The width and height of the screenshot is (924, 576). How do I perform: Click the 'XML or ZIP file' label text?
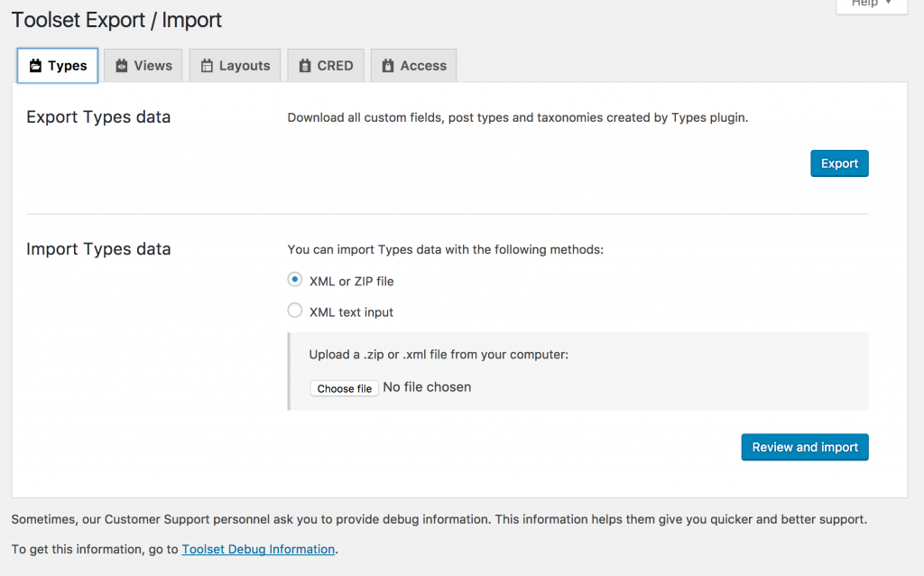[x=351, y=281]
